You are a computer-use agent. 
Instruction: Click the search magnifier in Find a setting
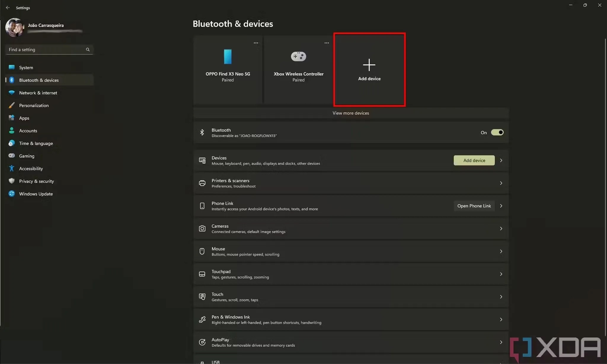click(x=88, y=49)
